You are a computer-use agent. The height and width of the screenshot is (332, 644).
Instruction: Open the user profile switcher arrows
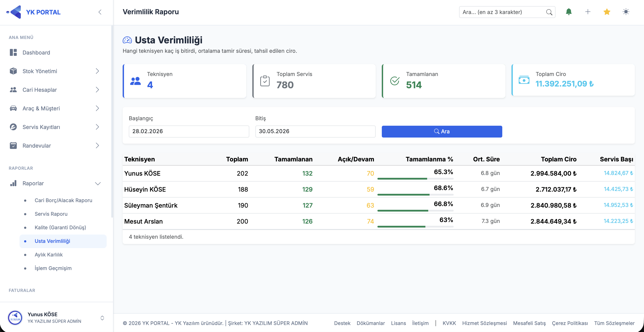(102, 318)
